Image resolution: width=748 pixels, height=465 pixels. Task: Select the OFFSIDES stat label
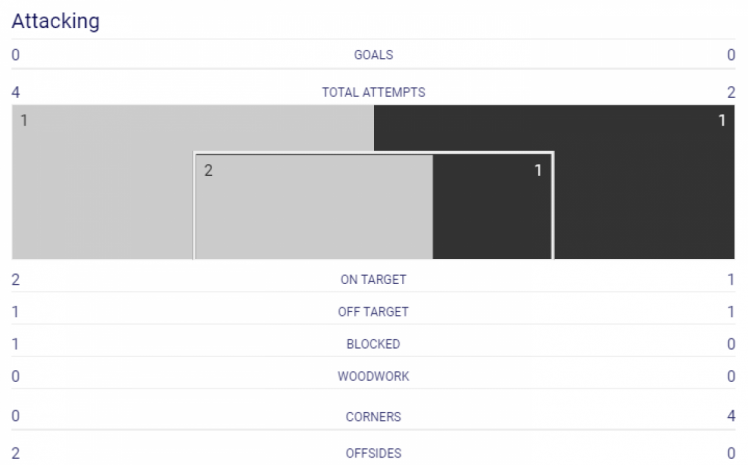[x=374, y=453]
